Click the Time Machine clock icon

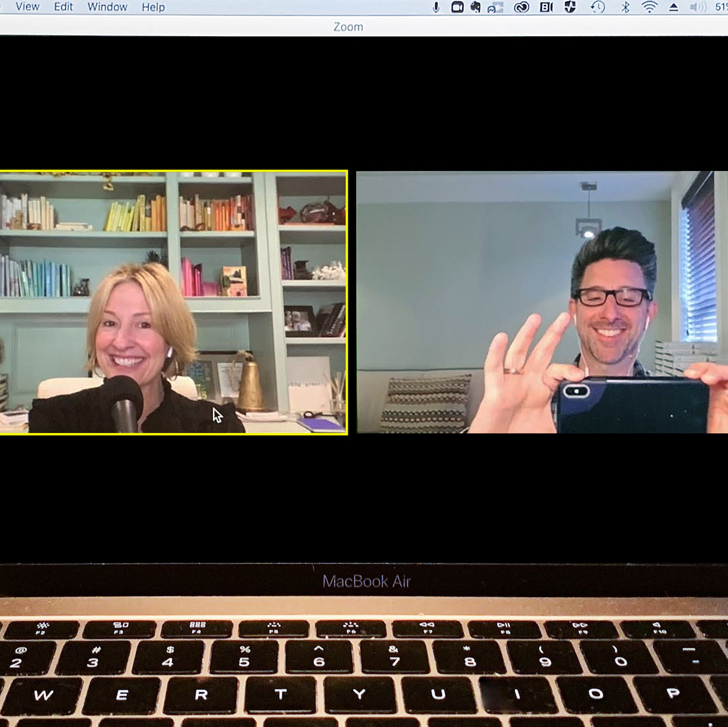pyautogui.click(x=598, y=7)
